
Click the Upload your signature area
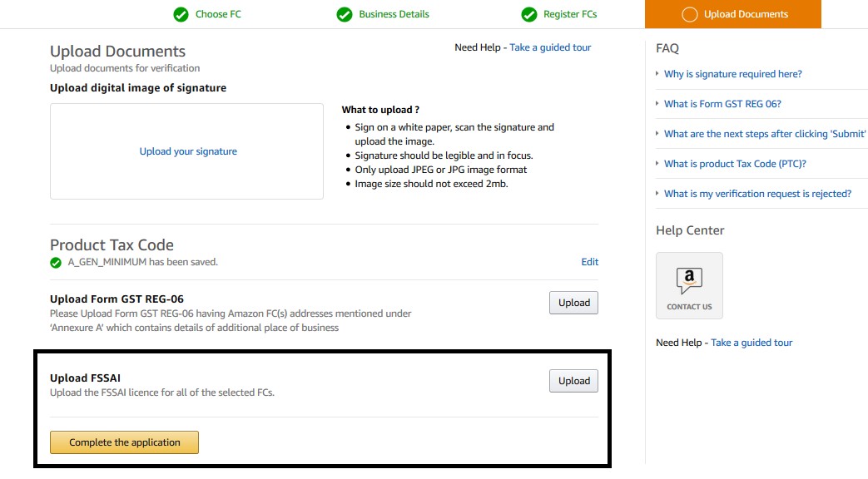coord(188,151)
